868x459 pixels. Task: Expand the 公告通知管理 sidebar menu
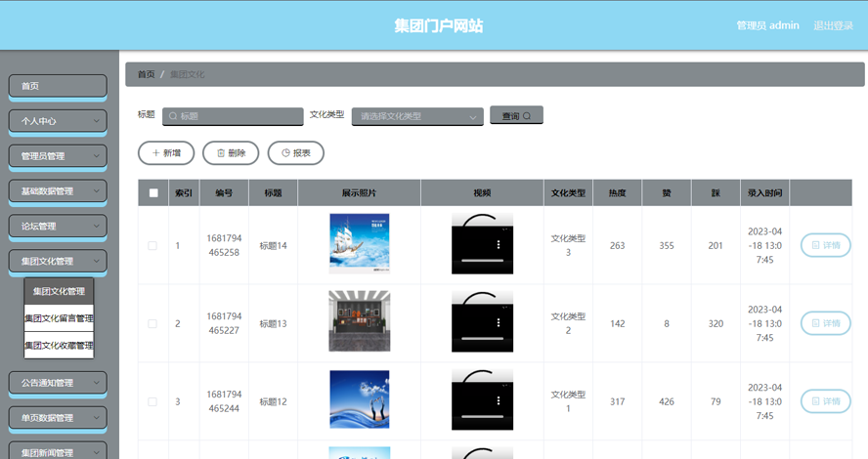click(x=58, y=383)
